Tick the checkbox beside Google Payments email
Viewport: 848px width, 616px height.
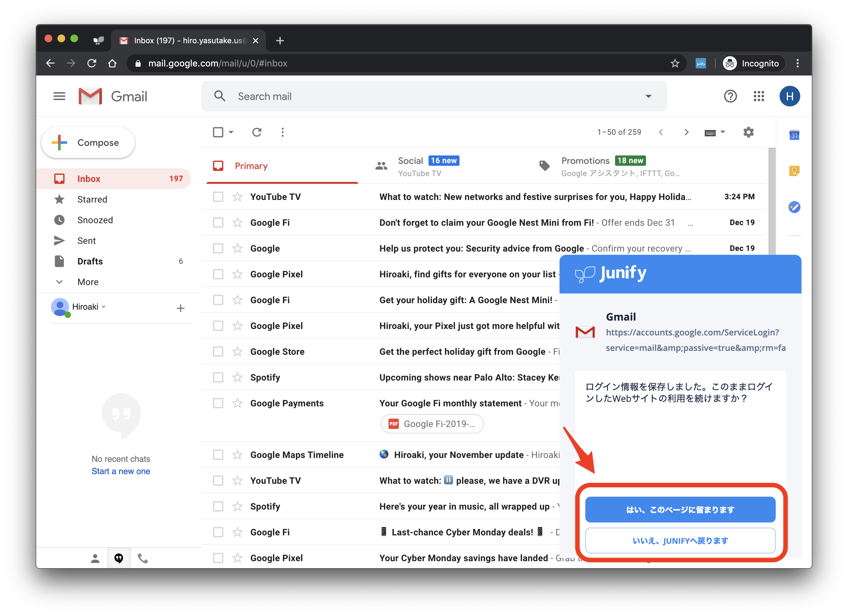(218, 403)
